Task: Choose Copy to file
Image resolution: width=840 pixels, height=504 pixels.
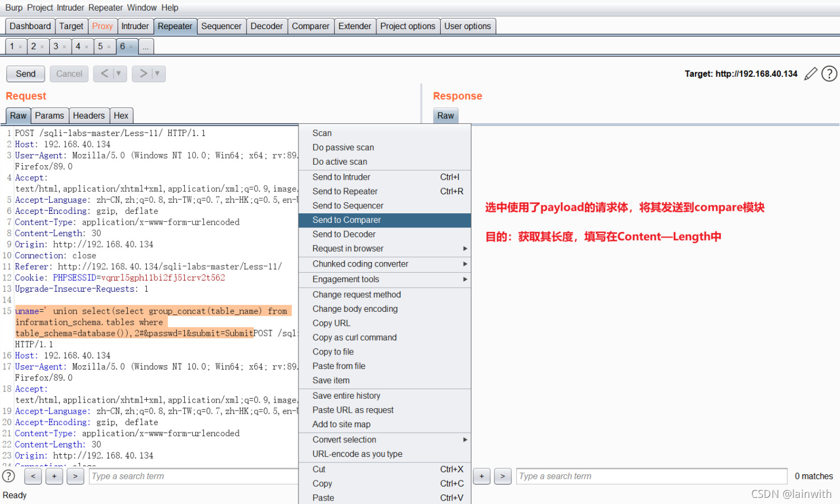Action: click(x=385, y=352)
